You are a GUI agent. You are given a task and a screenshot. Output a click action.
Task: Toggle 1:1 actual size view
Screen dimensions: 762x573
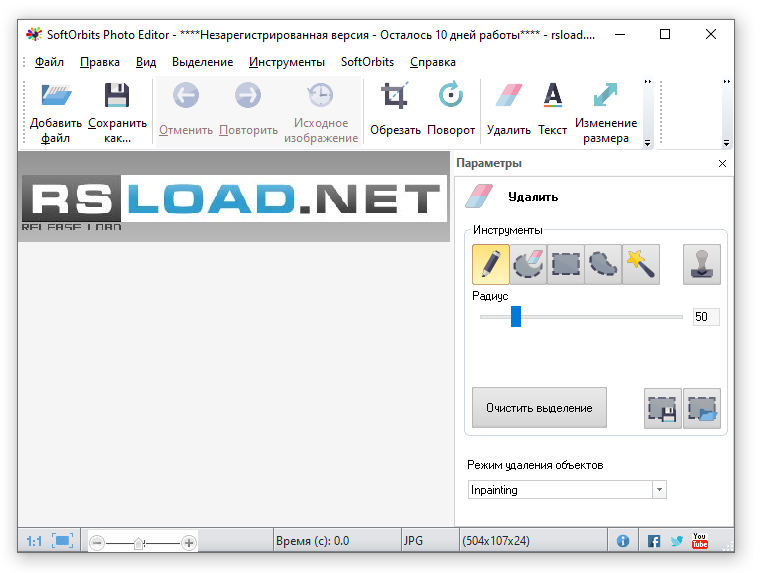tap(34, 541)
